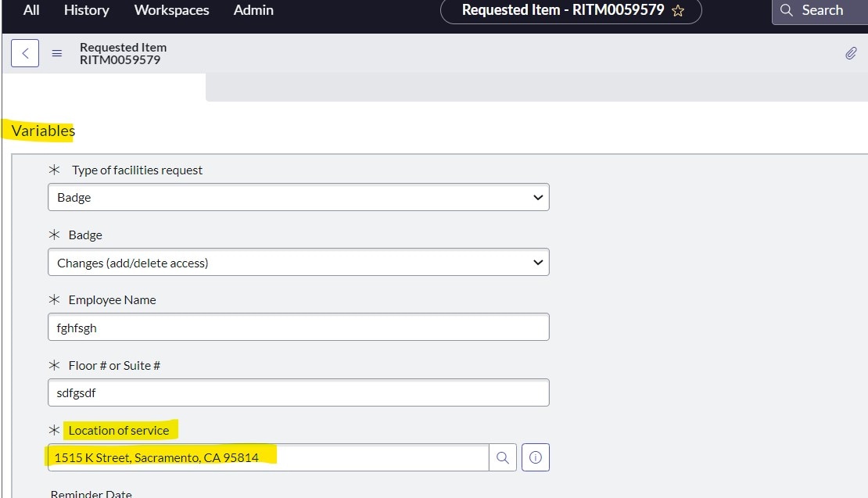Screen dimensions: 868x498
Task: Click the paperclip attachments icon
Action: tap(851, 53)
